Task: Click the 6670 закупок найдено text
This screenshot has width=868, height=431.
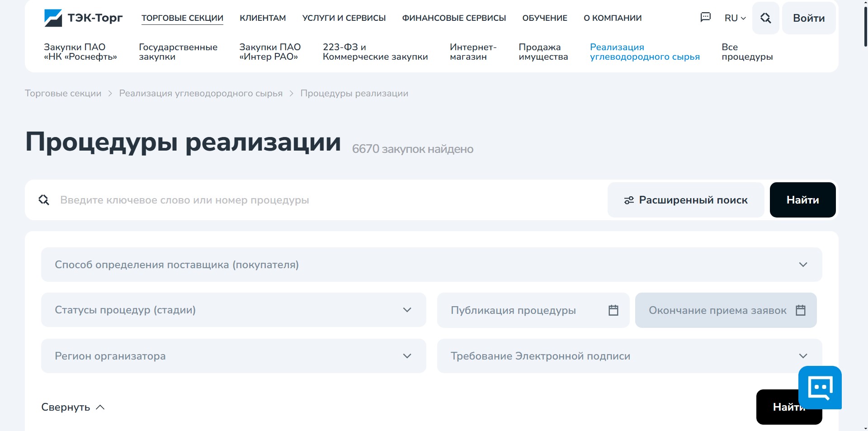Action: click(412, 149)
